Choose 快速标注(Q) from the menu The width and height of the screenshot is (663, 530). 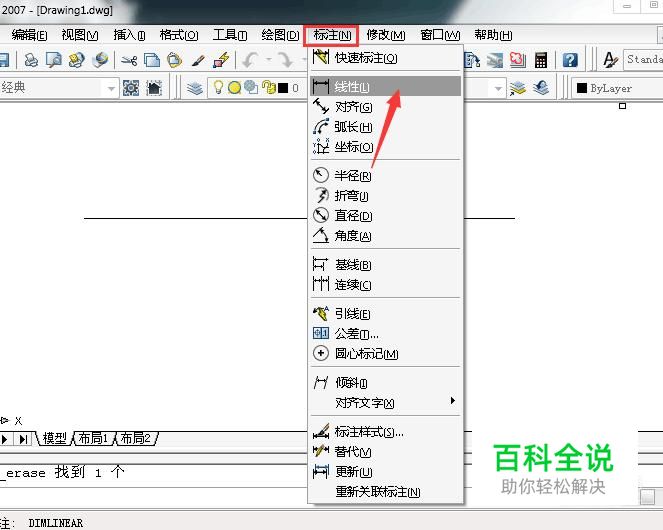386,58
